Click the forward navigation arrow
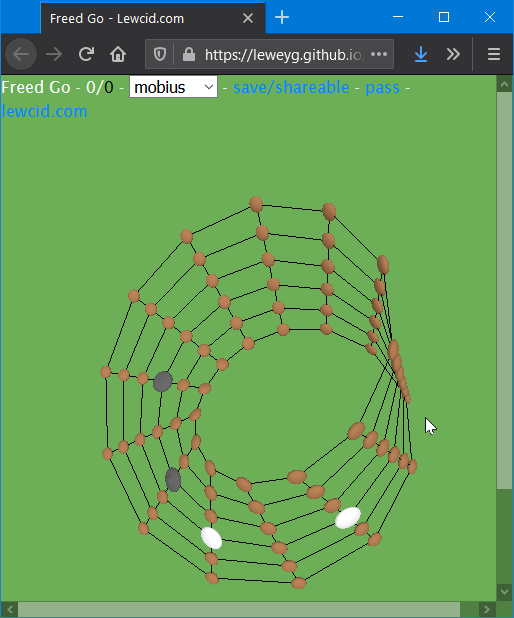This screenshot has height=618, width=514. 54,54
